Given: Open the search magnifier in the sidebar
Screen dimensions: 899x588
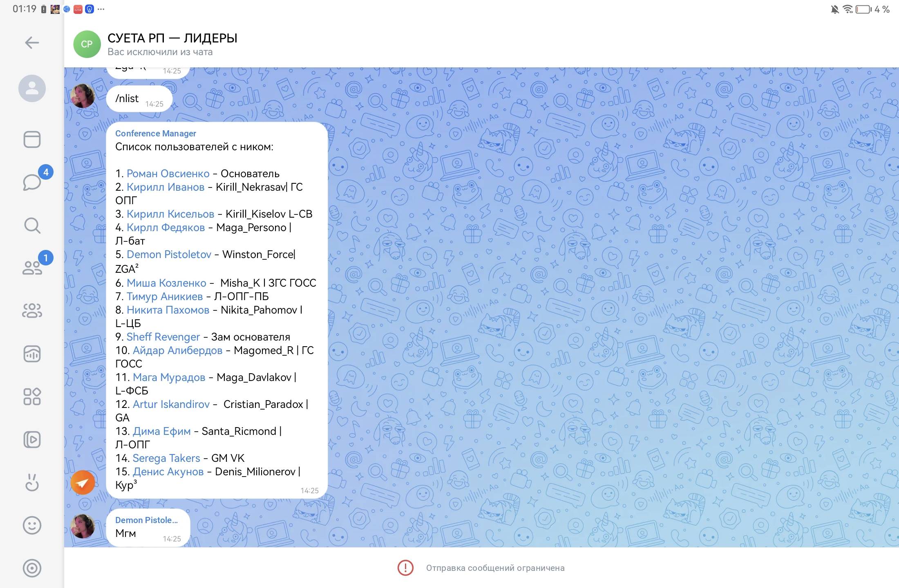Looking at the screenshot, I should 32,225.
